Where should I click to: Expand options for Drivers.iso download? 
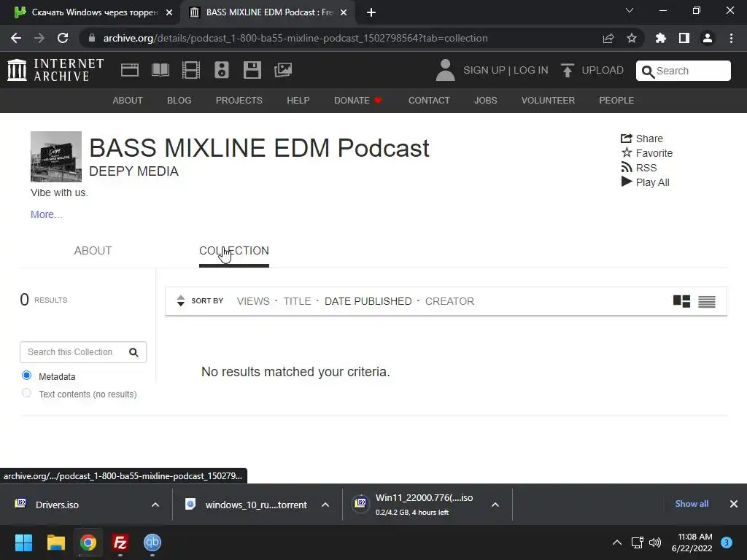(155, 505)
